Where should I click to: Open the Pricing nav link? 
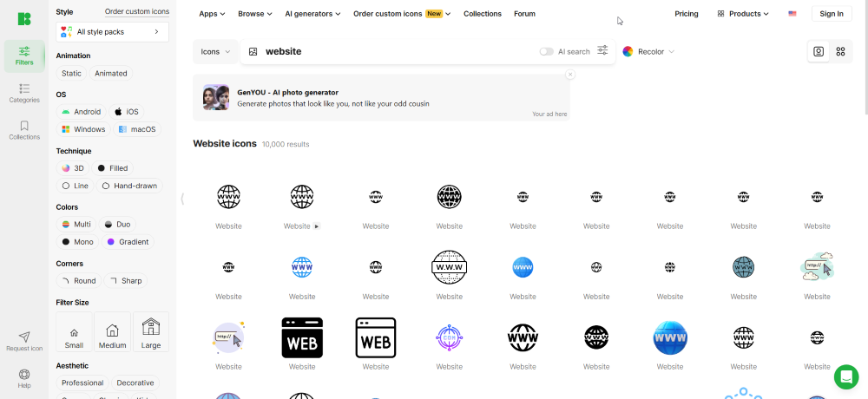pos(687,14)
